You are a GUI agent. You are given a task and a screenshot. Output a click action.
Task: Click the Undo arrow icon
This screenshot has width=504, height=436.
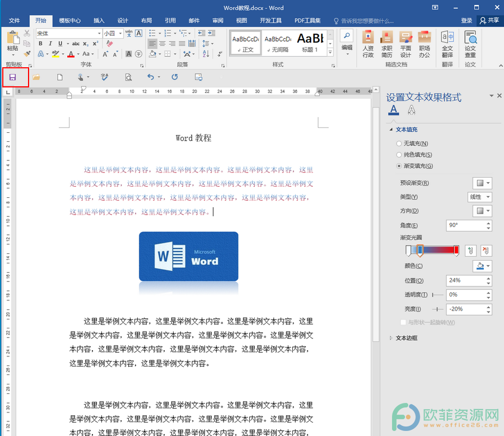tap(151, 77)
